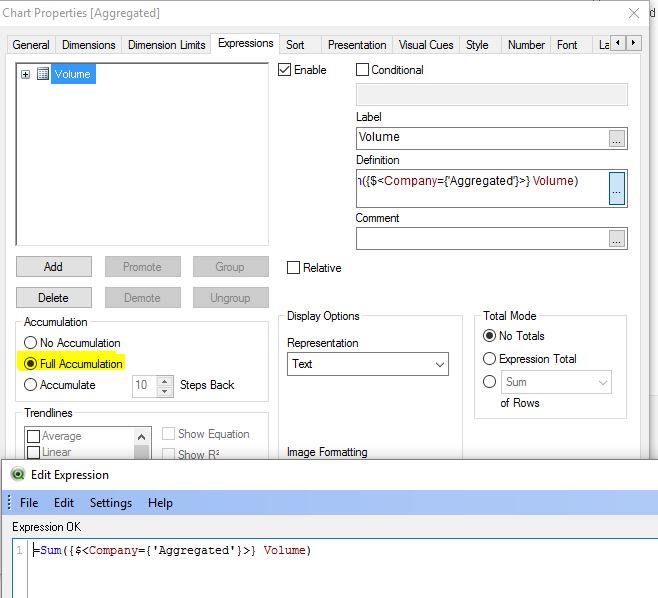Select No Accumulation radio button
Screen dimensions: 658x598
coord(30,343)
